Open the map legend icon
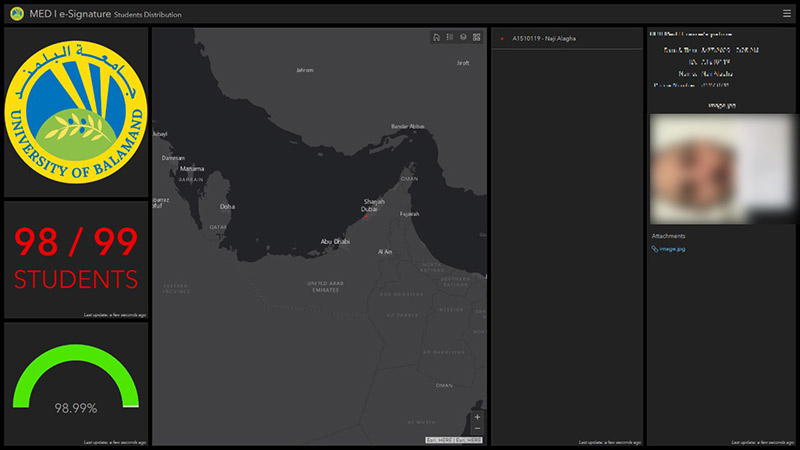The image size is (800, 450). tap(450, 37)
